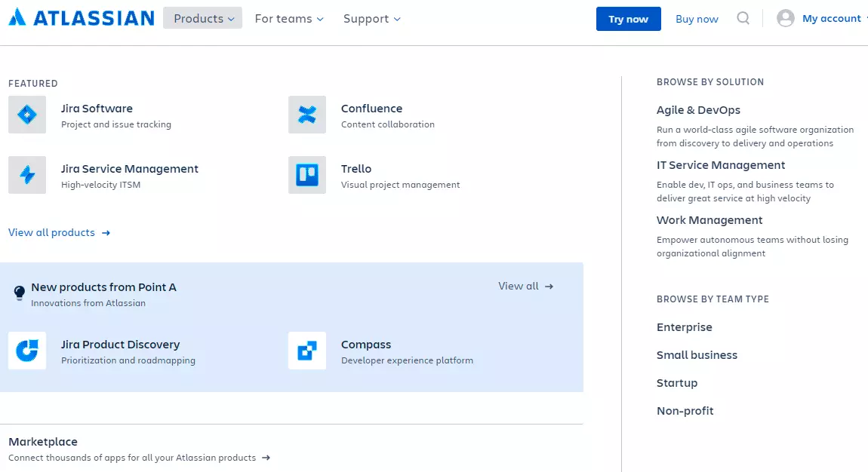This screenshot has height=472, width=868.
Task: Click the Atlassian logo
Action: tap(82, 17)
